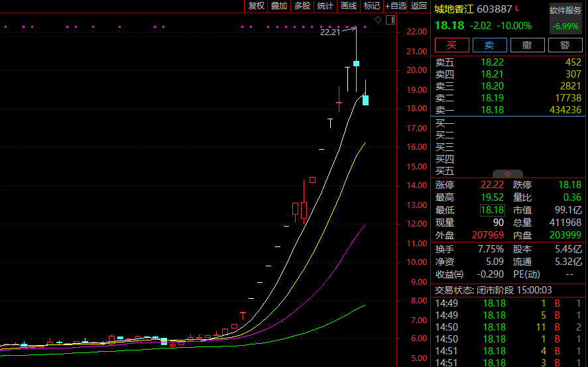Click the diamond marker icon above chart
Image resolution: width=588 pixels, height=367 pixels.
pyautogui.click(x=378, y=20)
